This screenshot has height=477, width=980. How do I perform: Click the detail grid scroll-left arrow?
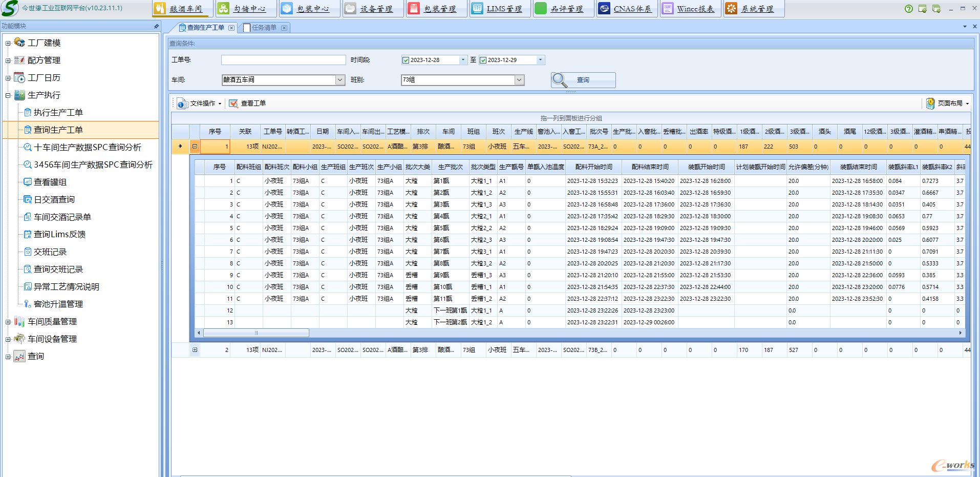click(x=199, y=333)
